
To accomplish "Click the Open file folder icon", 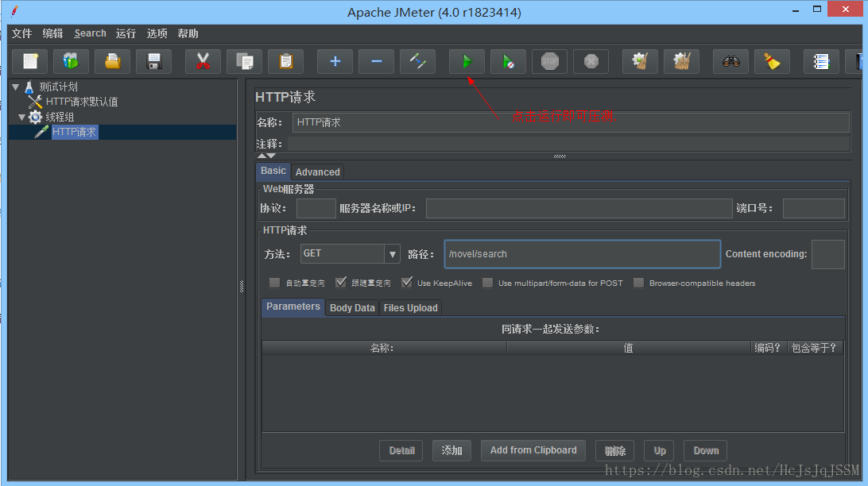I will point(112,61).
